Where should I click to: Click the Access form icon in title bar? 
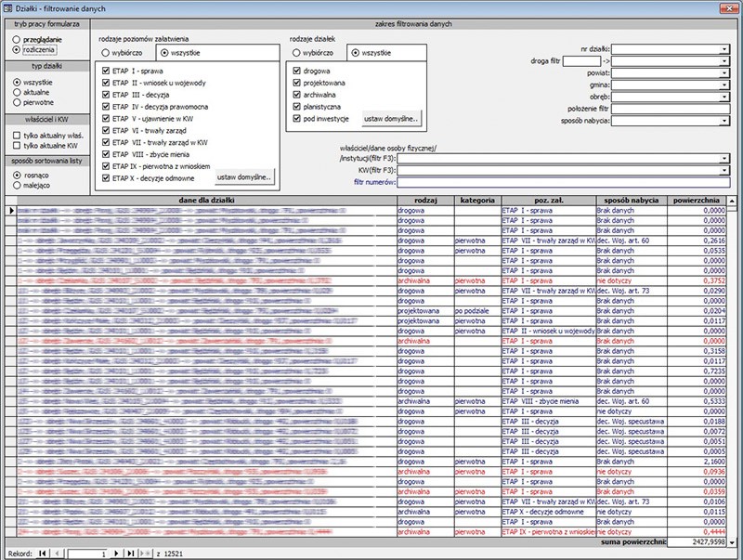tap(8, 8)
